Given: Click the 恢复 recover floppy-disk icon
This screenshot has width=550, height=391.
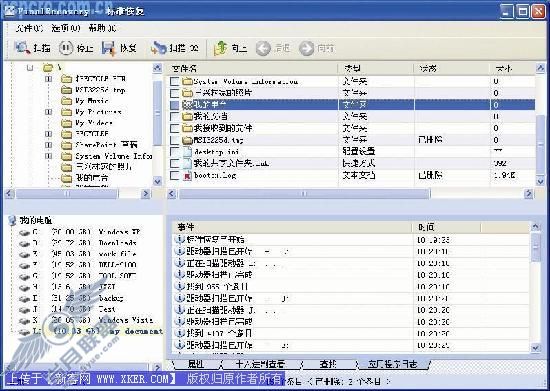Looking at the screenshot, I should (x=109, y=48).
